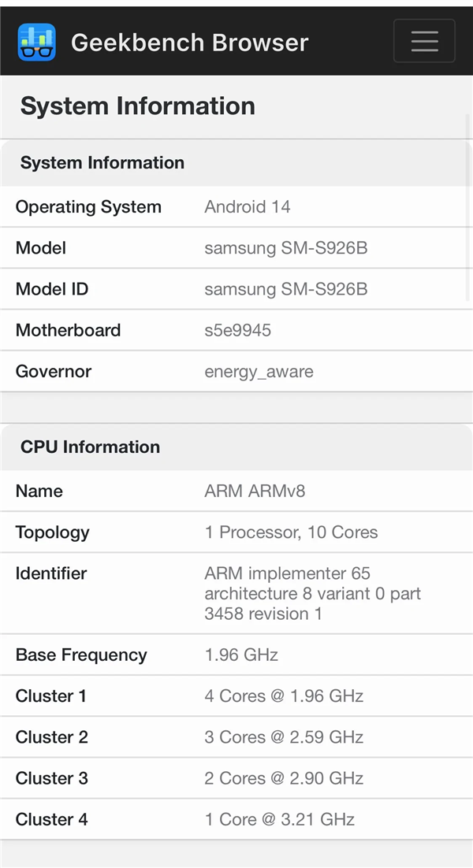Select the CPU Identifier text
473x868 pixels.
[x=313, y=593]
